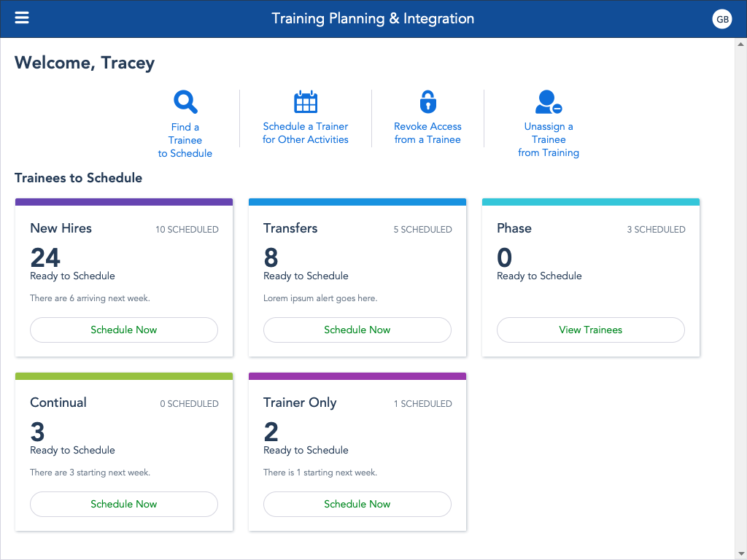Open Revoke Access from a Trainee link
Screen dimensions: 747x560
point(427,133)
